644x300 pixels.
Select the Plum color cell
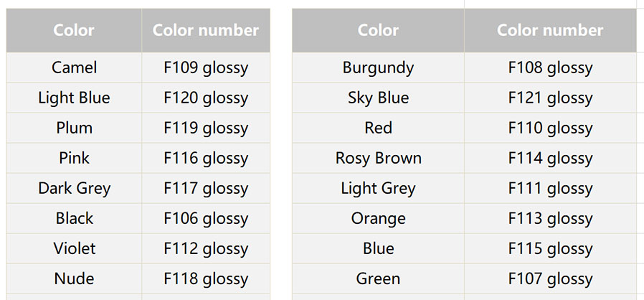(74, 128)
